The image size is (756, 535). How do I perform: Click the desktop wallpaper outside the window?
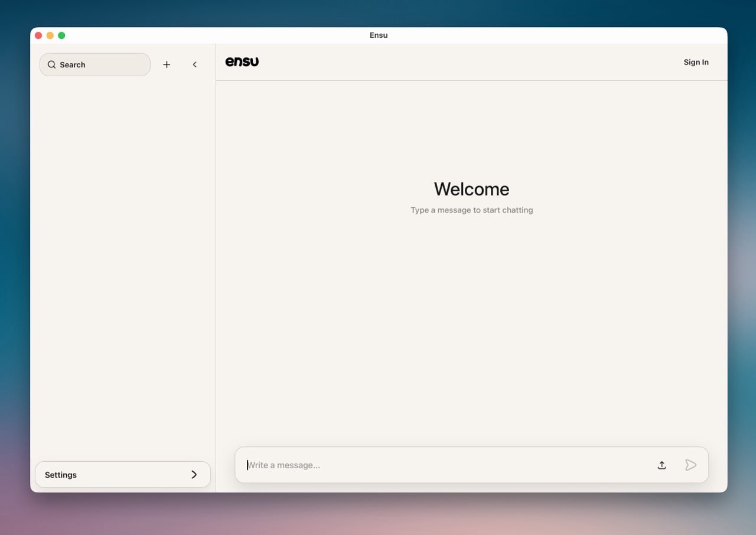378,514
